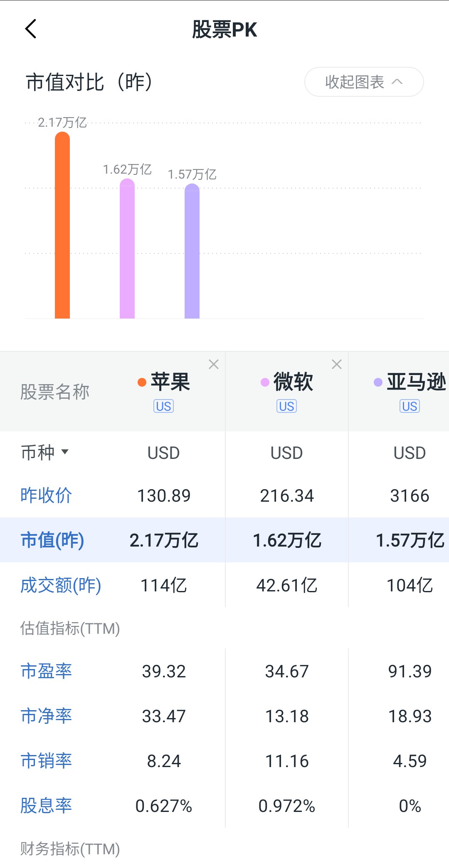Collapse the chart with 收起图表
Image resolution: width=449 pixels, height=868 pixels.
tap(364, 82)
